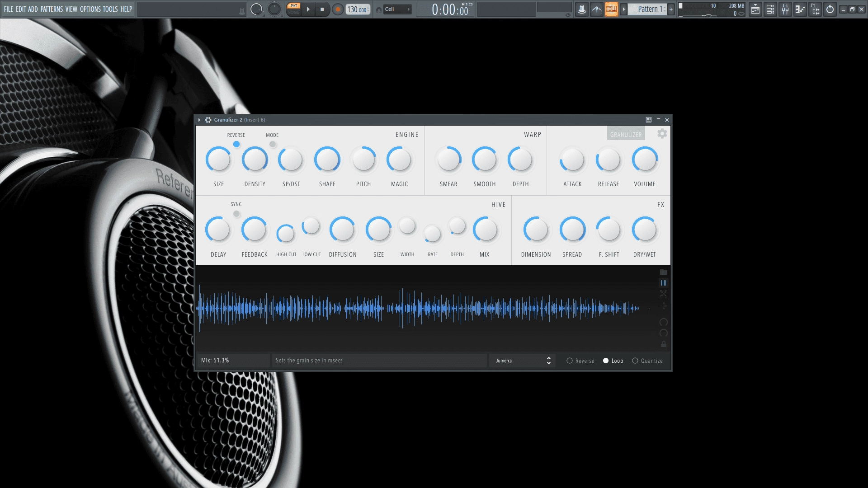The width and height of the screenshot is (868, 488).
Task: Open the plugin options cog in Granulizer title bar
Action: tap(208, 120)
